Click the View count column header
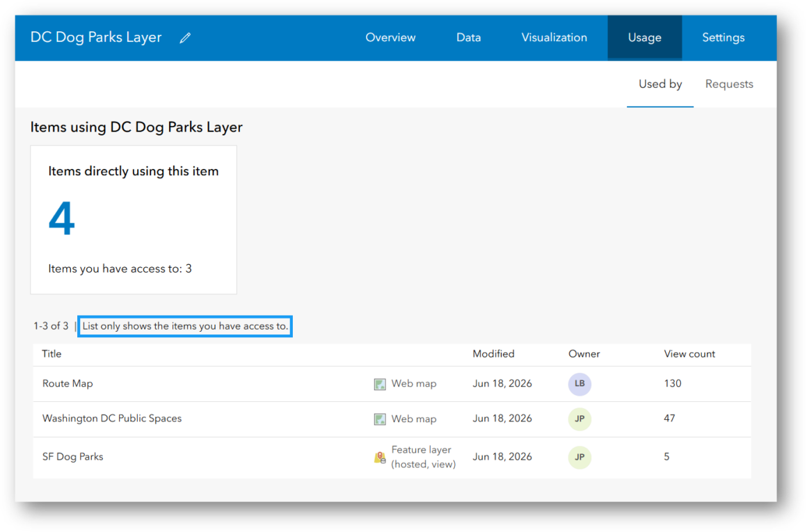807x532 pixels. tap(689, 354)
